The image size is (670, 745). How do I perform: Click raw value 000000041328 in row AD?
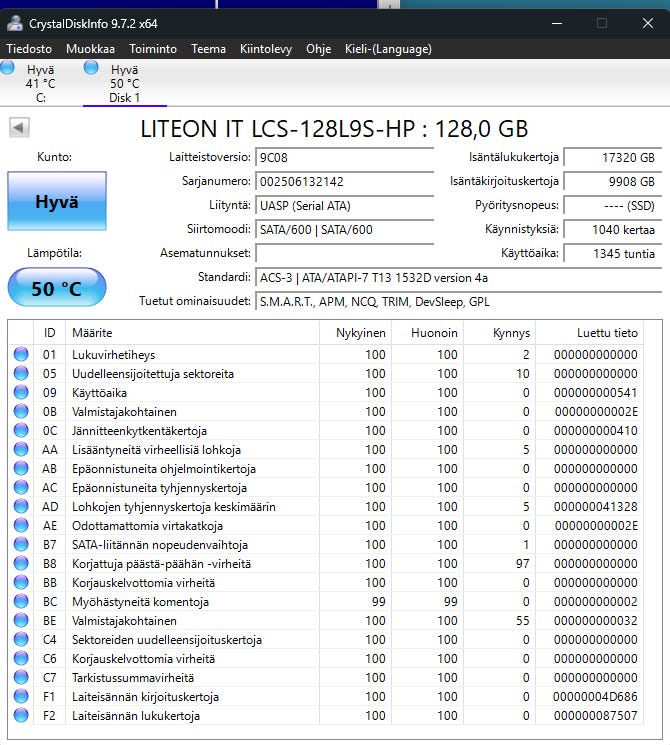click(x=595, y=506)
